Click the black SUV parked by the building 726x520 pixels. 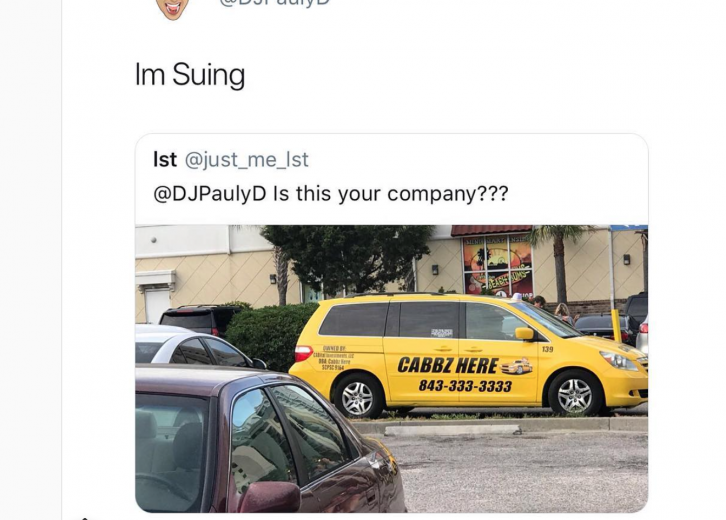pos(201,320)
